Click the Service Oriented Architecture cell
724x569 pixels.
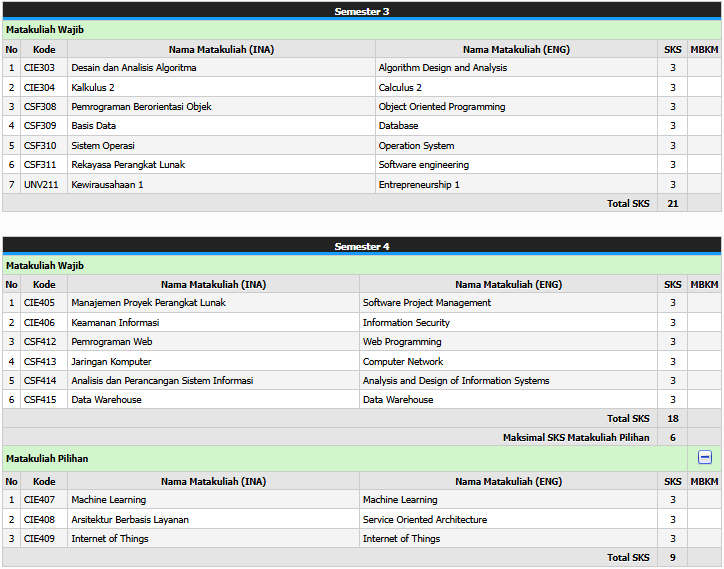425,520
